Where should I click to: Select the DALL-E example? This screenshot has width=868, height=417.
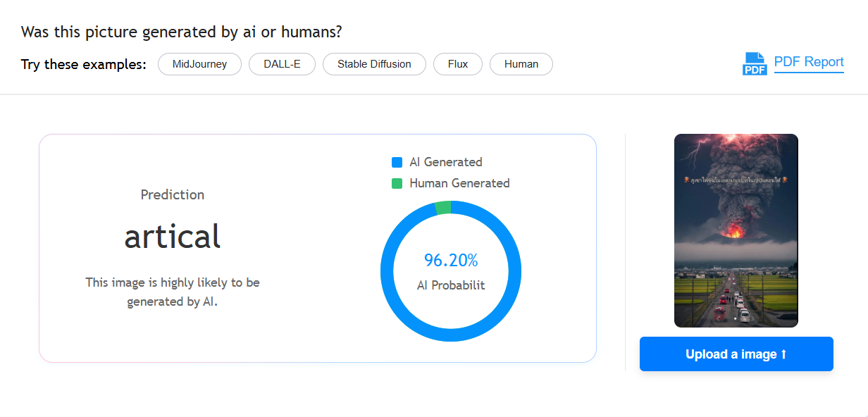(282, 64)
